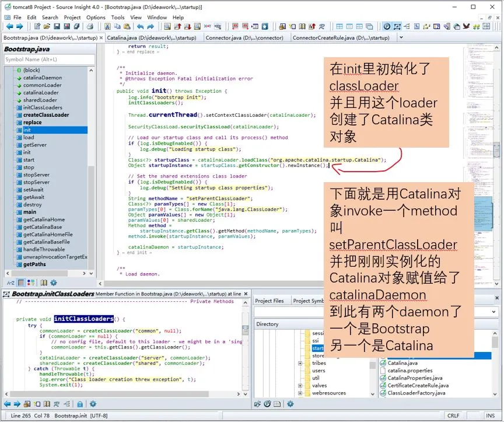Select ClassLoaderFactory.java in project file list

416,393
